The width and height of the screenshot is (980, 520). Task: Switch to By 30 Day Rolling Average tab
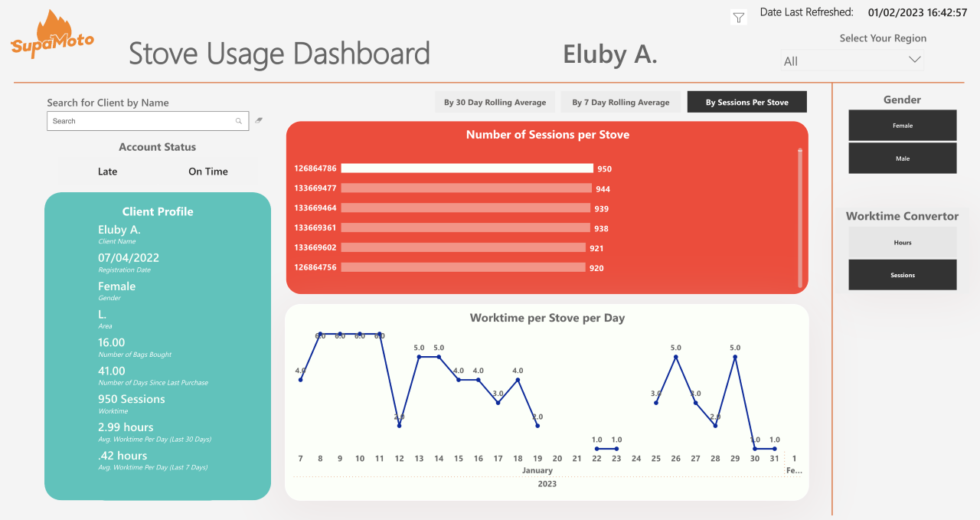(x=495, y=102)
